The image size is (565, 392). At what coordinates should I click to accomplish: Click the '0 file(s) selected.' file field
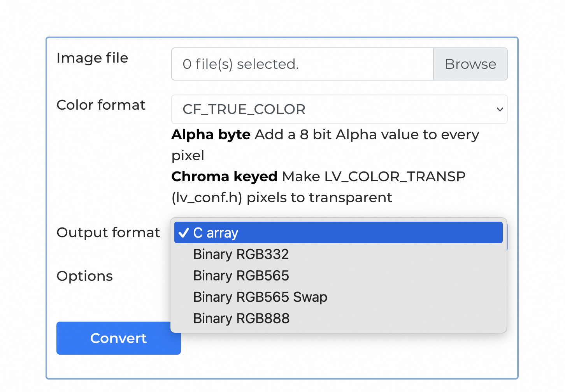coord(302,64)
